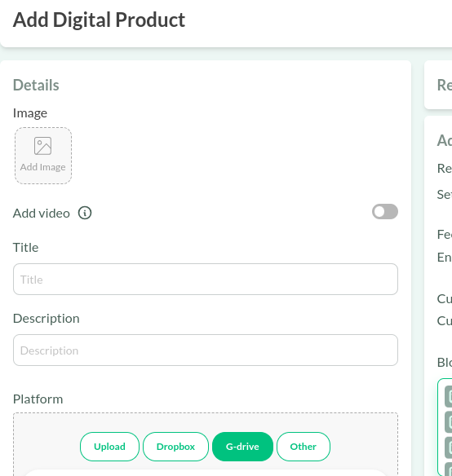Click the Platform section label

point(38,399)
